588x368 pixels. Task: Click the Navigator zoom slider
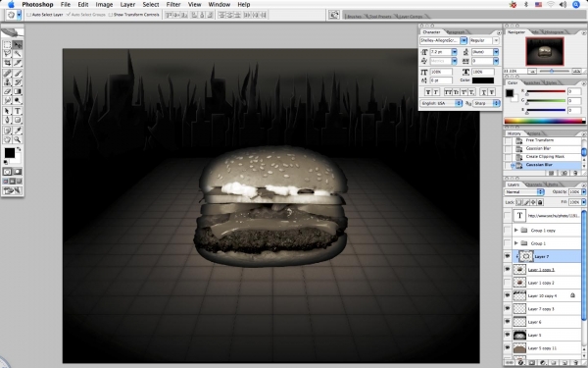tap(552, 71)
